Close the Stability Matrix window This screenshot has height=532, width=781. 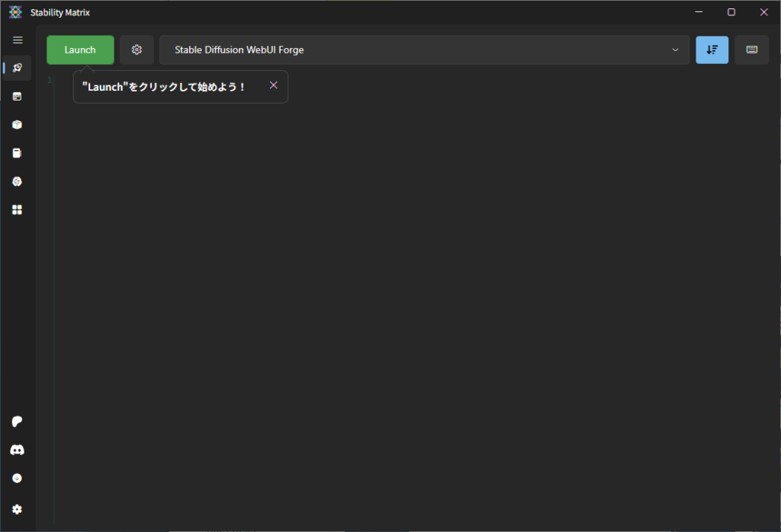[x=763, y=12]
